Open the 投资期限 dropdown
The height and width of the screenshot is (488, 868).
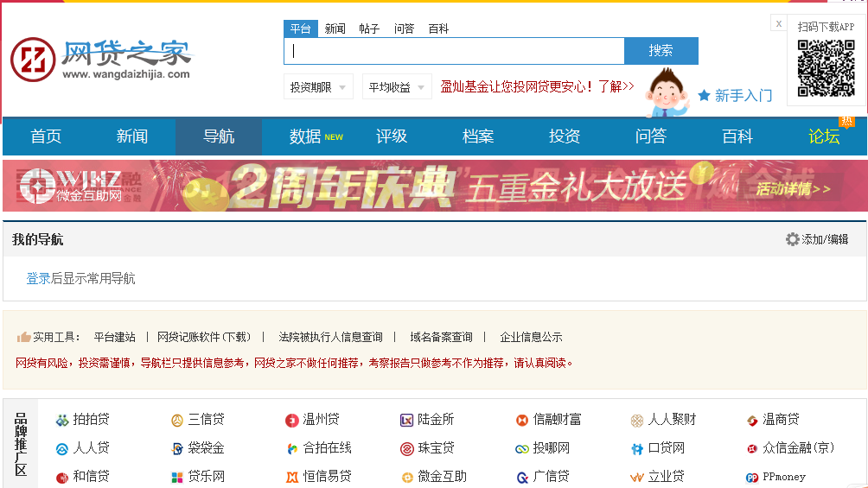318,87
